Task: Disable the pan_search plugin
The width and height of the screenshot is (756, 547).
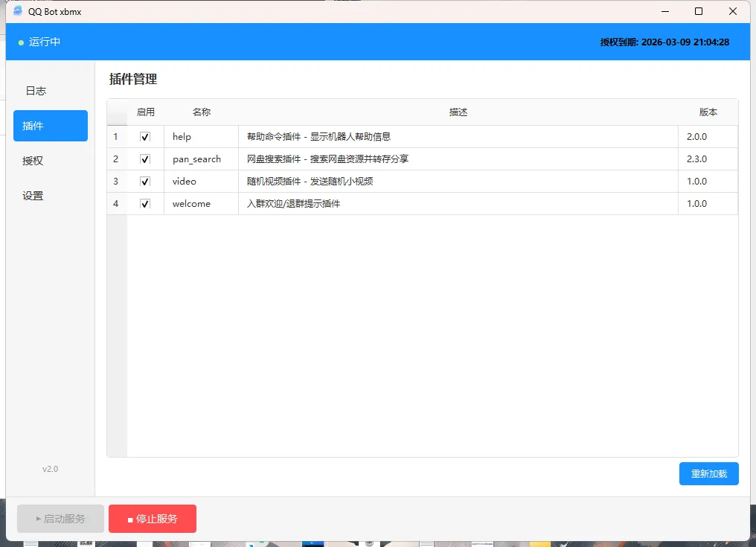Action: pos(146,159)
